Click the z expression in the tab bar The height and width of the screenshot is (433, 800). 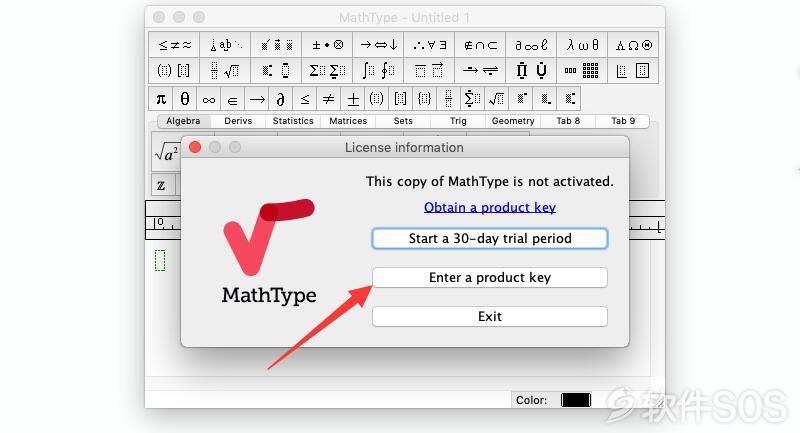[161, 185]
